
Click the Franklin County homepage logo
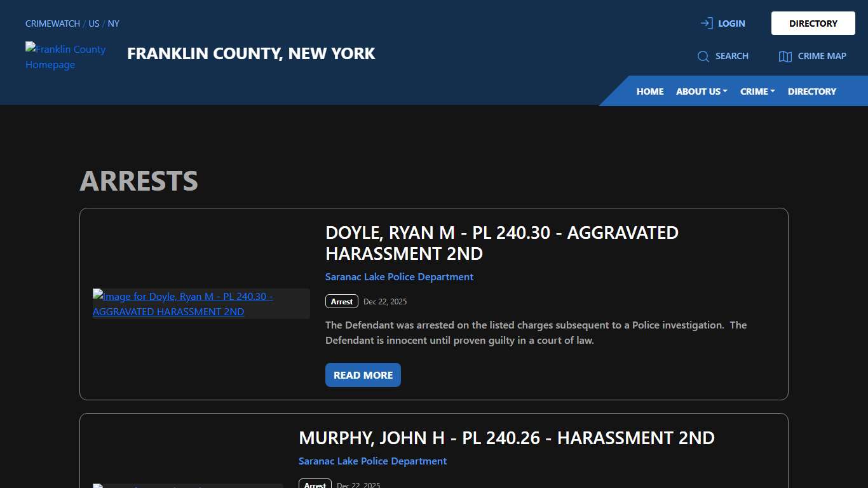pyautogui.click(x=65, y=57)
